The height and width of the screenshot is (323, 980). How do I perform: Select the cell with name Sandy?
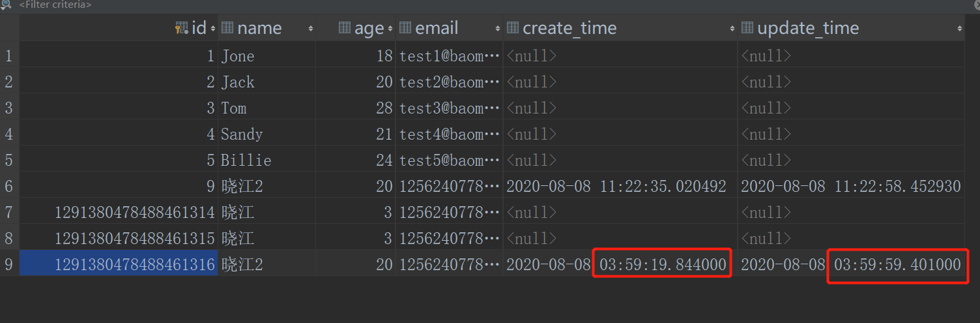(267, 134)
